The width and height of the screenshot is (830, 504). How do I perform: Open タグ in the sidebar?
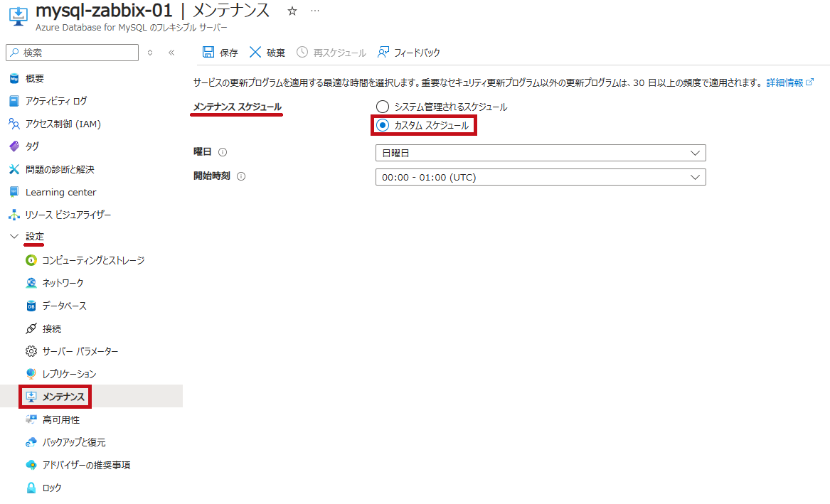click(32, 146)
